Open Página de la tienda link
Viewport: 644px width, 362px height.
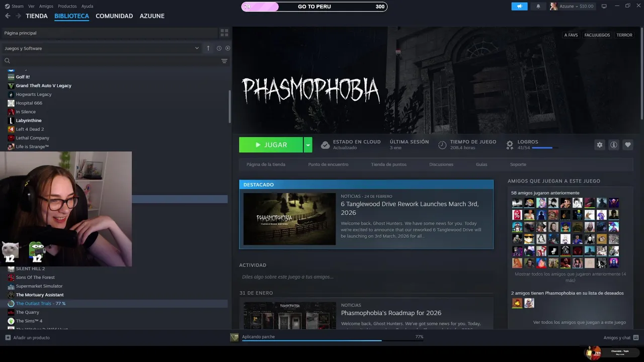[266, 164]
